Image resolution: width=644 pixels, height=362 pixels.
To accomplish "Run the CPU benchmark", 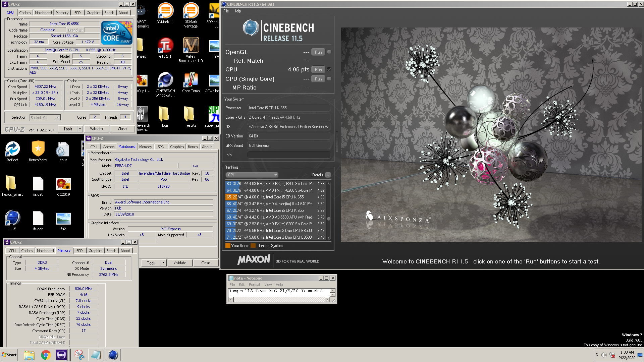I will pyautogui.click(x=318, y=69).
